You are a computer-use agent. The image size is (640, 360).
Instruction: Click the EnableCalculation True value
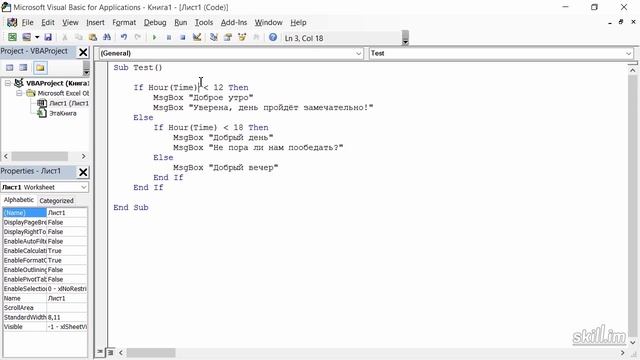tap(67, 251)
